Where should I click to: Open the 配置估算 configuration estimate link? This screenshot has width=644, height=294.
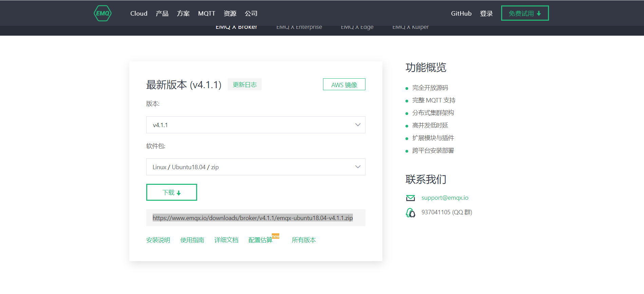[x=261, y=240]
